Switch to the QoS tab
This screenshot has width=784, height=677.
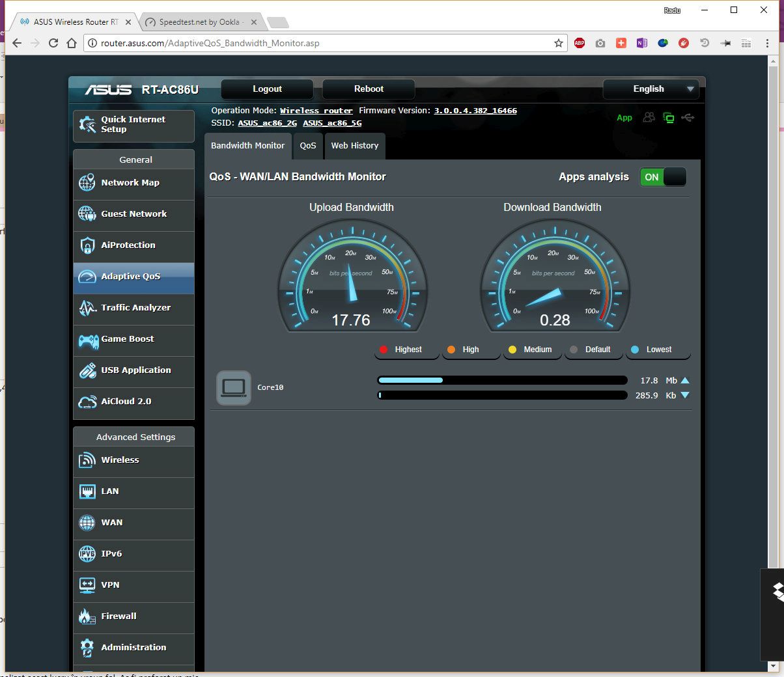pos(308,146)
